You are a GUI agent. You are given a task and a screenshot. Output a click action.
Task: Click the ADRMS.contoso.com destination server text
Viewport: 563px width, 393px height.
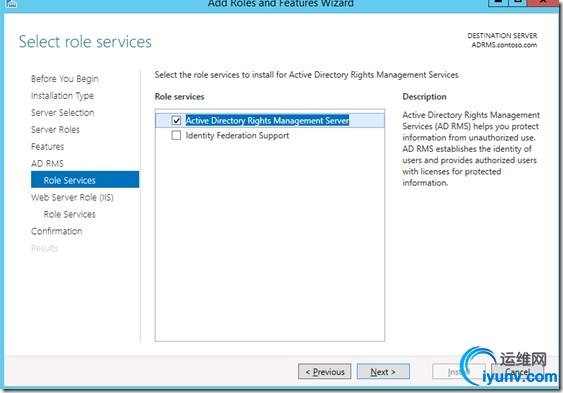(x=504, y=45)
